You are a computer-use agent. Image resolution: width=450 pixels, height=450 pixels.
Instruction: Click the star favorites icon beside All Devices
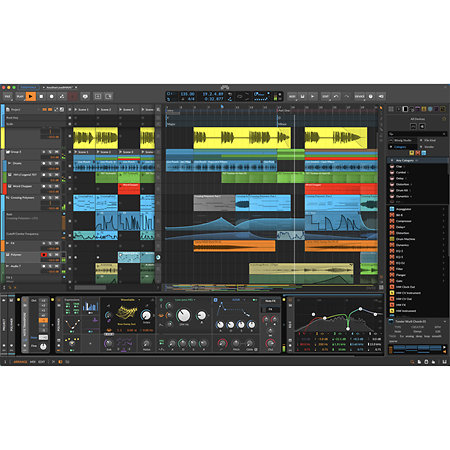click(x=444, y=119)
